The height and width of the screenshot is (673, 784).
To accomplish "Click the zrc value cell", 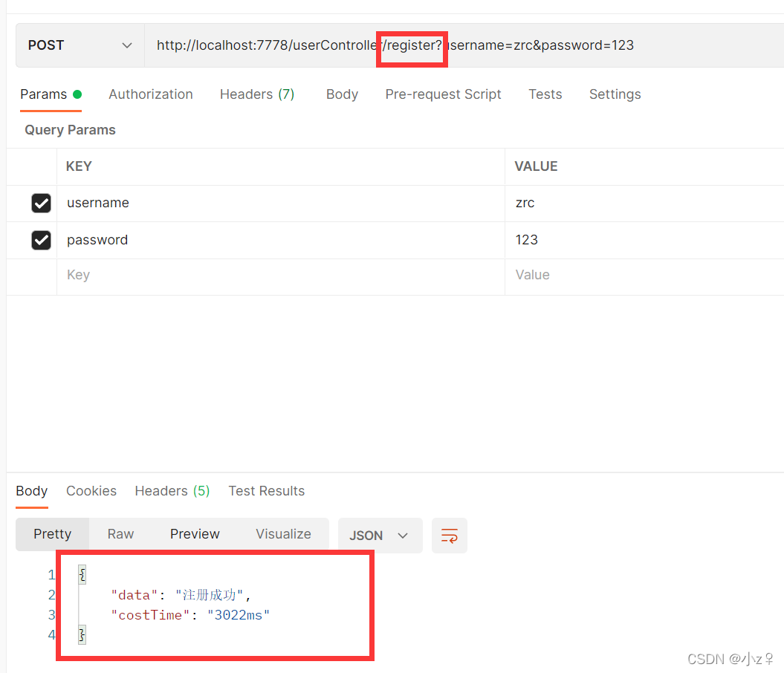I will coord(644,204).
